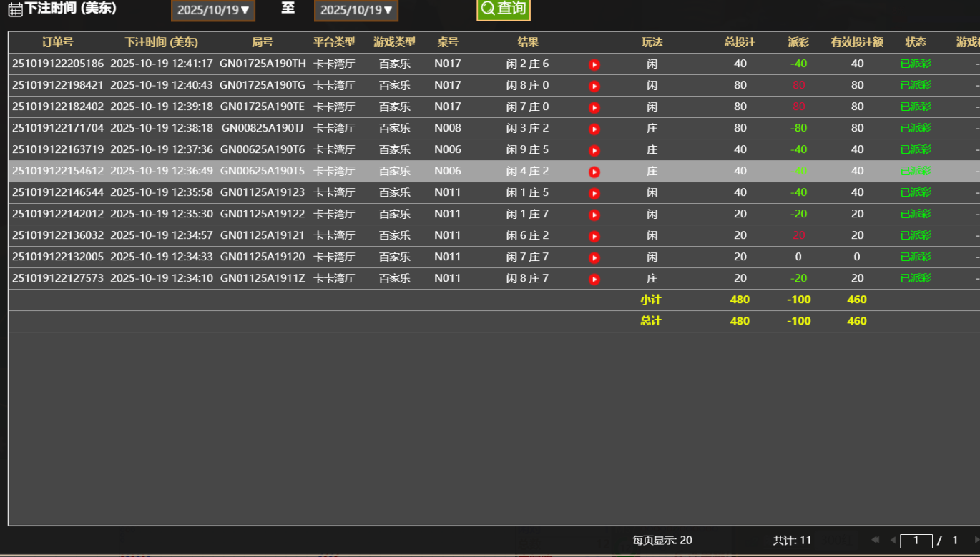Select order 251019122205186

[58, 64]
